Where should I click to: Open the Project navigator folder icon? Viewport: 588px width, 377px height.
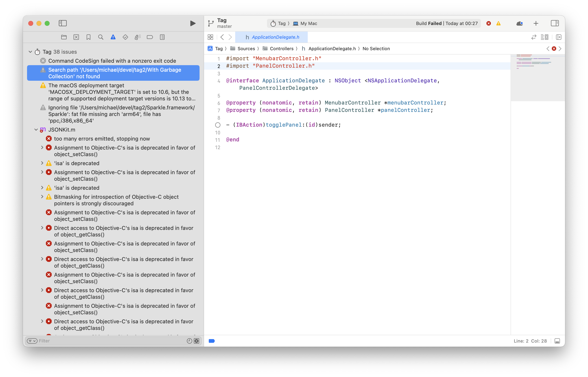(64, 37)
